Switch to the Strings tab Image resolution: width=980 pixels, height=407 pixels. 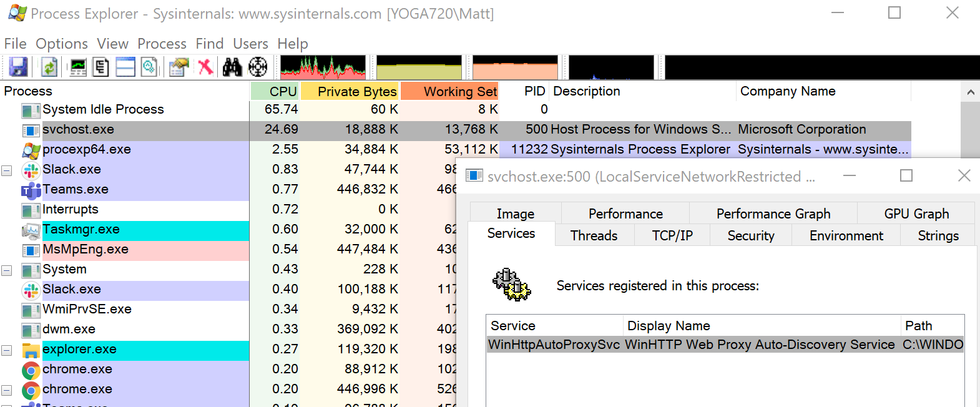938,235
